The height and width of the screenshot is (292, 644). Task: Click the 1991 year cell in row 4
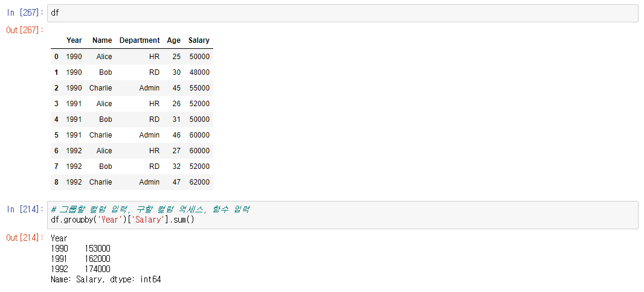click(74, 119)
